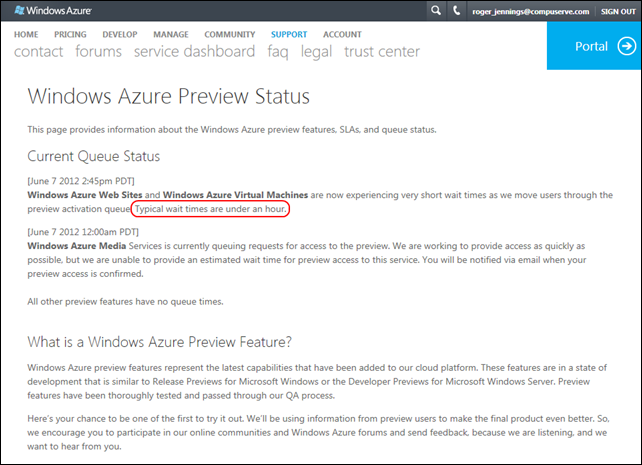This screenshot has width=642, height=465.
Task: Select the PRICING menu item
Action: pos(70,34)
